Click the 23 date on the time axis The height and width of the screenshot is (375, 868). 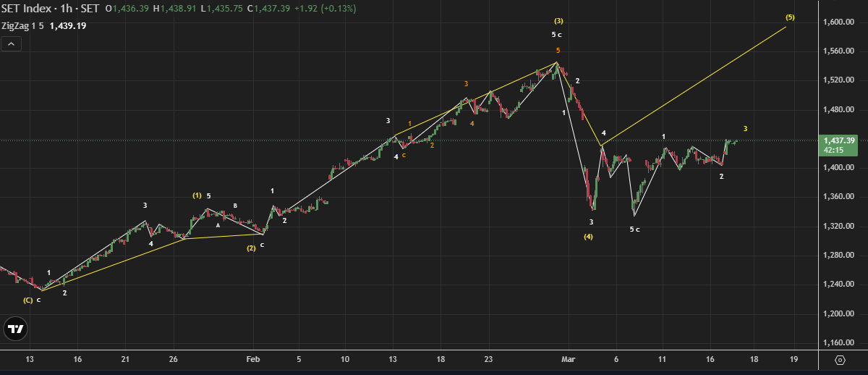tap(488, 359)
